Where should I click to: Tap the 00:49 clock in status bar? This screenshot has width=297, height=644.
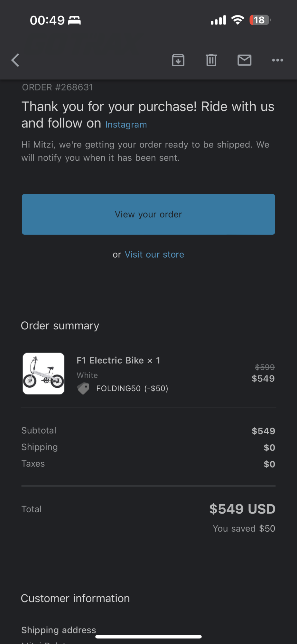click(47, 20)
